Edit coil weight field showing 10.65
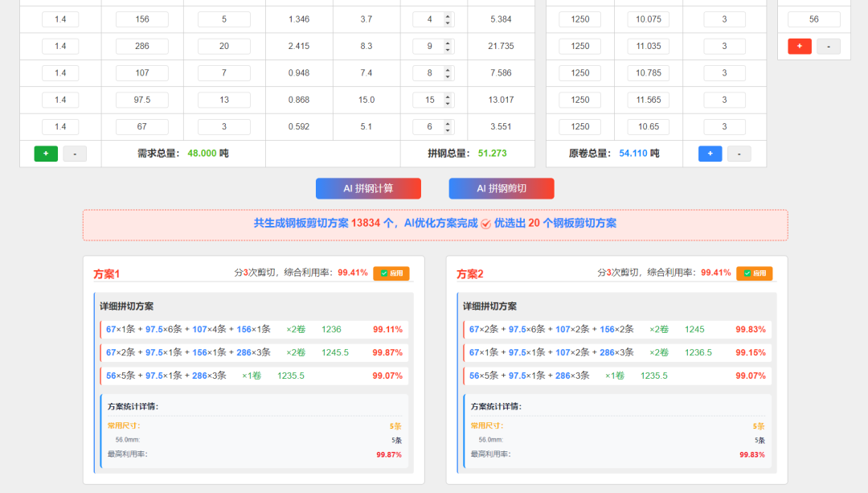This screenshot has height=493, width=868. pyautogui.click(x=649, y=126)
